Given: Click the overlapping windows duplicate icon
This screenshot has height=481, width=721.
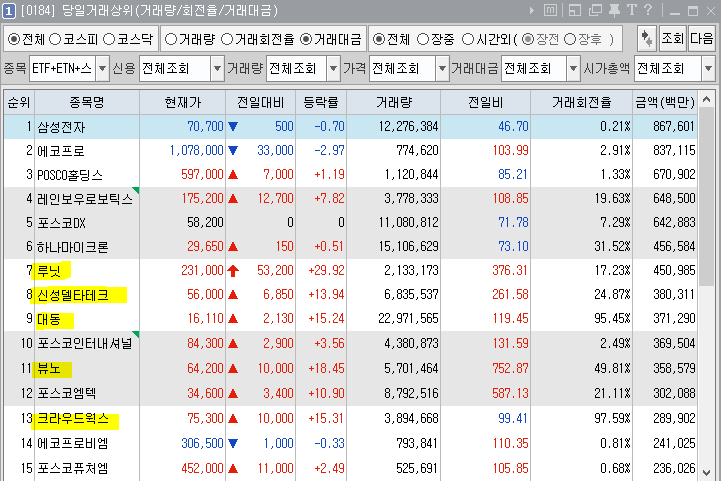Looking at the screenshot, I should coord(595,10).
